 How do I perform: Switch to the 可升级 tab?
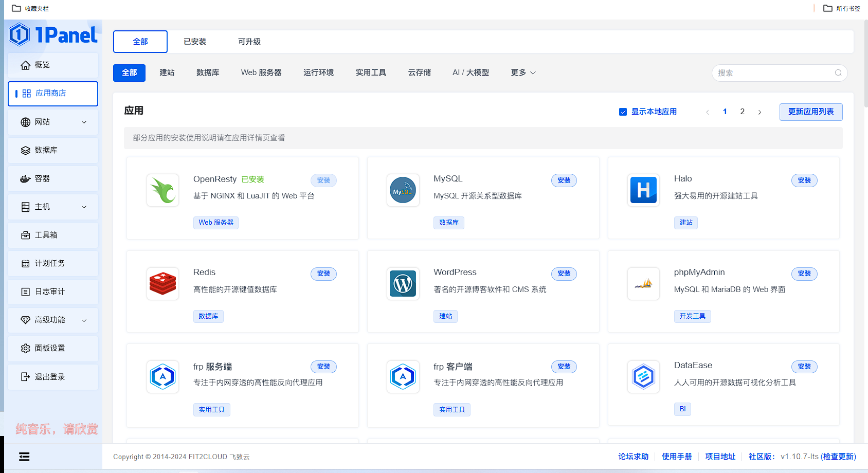click(x=249, y=42)
